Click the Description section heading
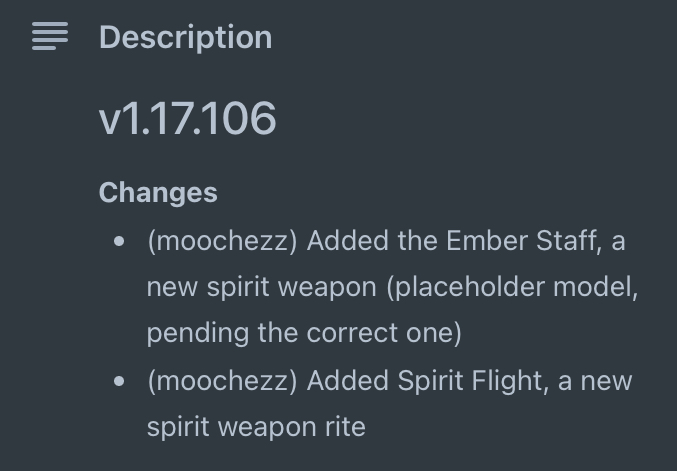This screenshot has width=677, height=471. [186, 38]
